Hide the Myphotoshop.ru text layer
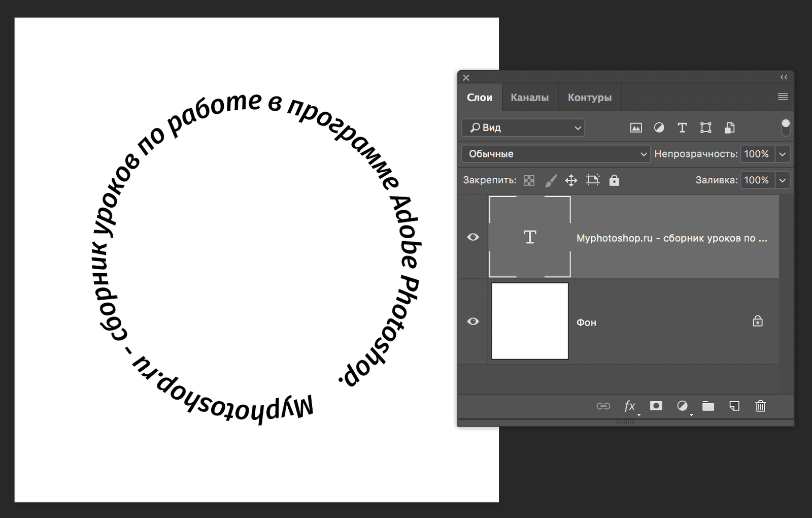The height and width of the screenshot is (518, 812). click(x=473, y=237)
